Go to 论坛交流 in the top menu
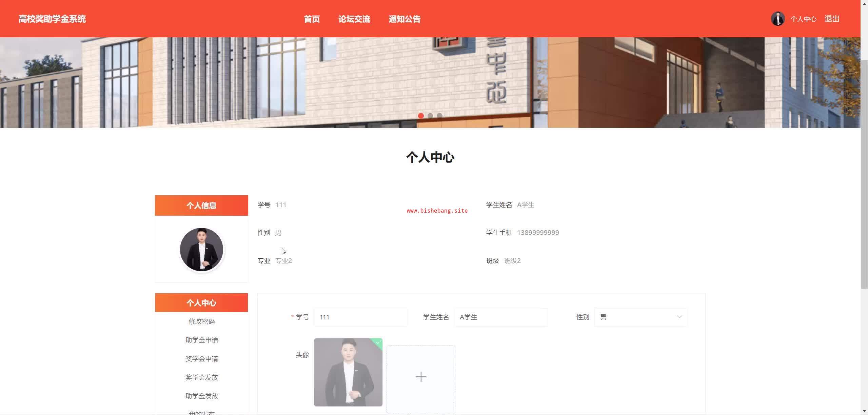This screenshot has height=415, width=868. tap(354, 19)
